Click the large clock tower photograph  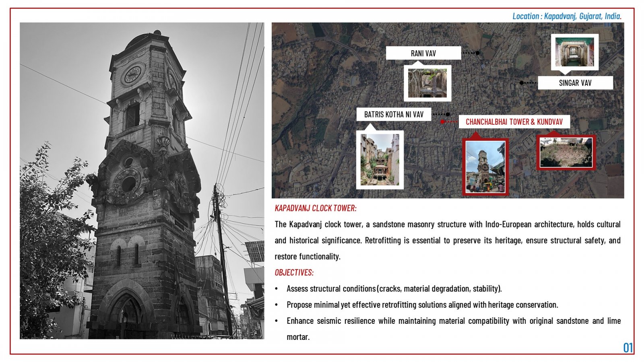click(x=142, y=181)
